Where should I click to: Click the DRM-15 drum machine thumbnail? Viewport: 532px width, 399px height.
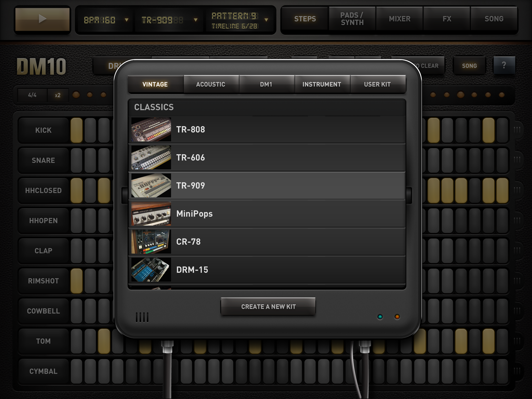pyautogui.click(x=151, y=270)
